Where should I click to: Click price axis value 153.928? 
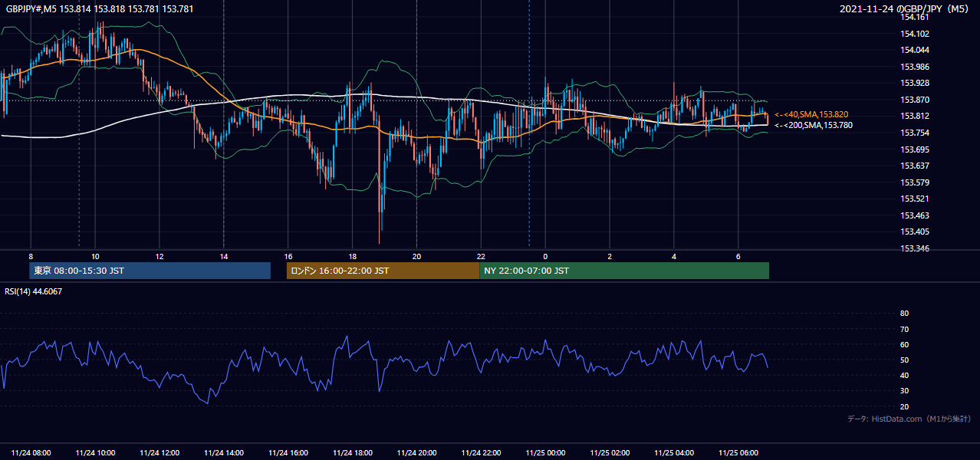click(x=915, y=83)
